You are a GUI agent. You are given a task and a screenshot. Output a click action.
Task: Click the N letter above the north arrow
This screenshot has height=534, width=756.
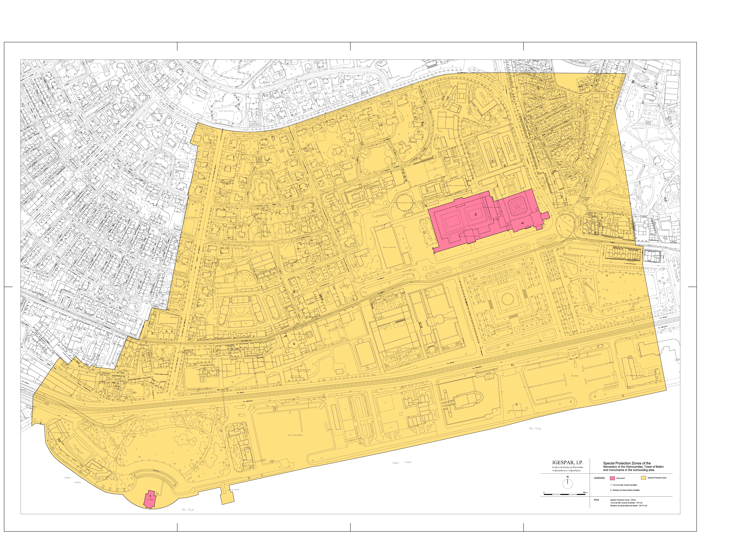click(568, 477)
